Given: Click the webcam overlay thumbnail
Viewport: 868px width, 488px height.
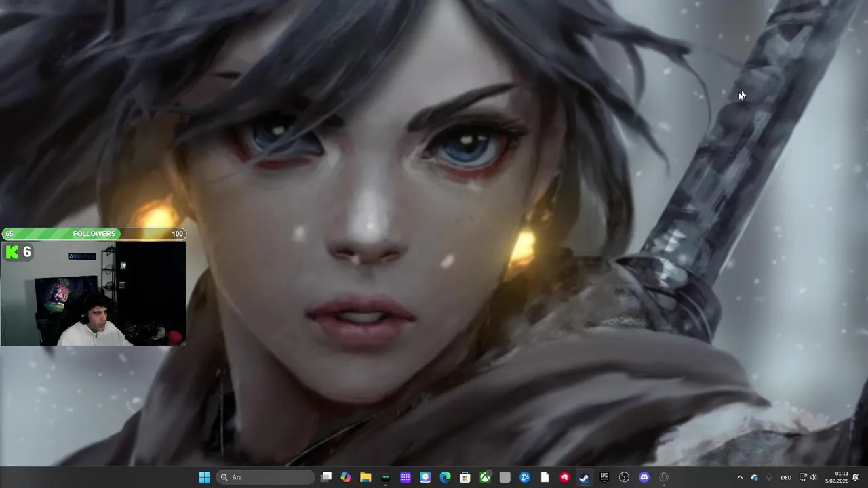Looking at the screenshot, I should pyautogui.click(x=93, y=293).
